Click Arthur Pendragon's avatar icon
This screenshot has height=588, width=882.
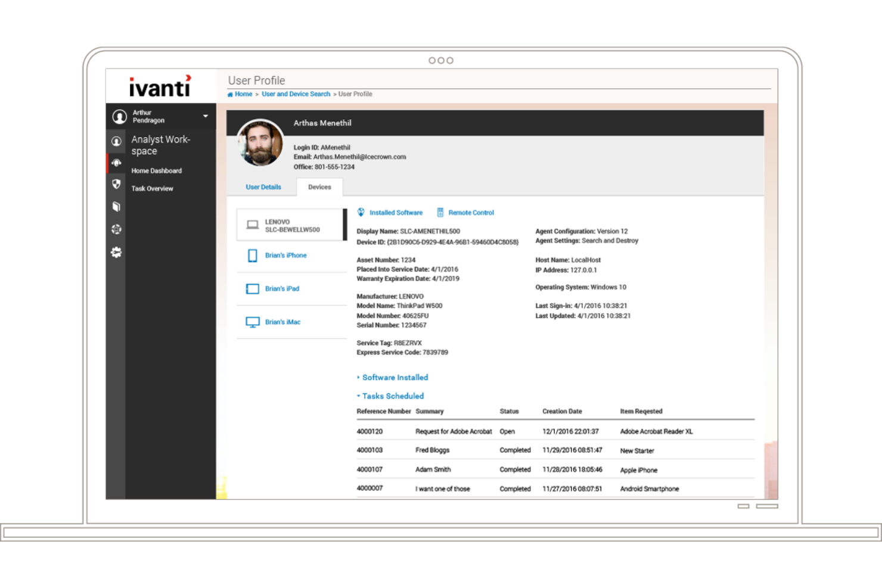pos(120,116)
